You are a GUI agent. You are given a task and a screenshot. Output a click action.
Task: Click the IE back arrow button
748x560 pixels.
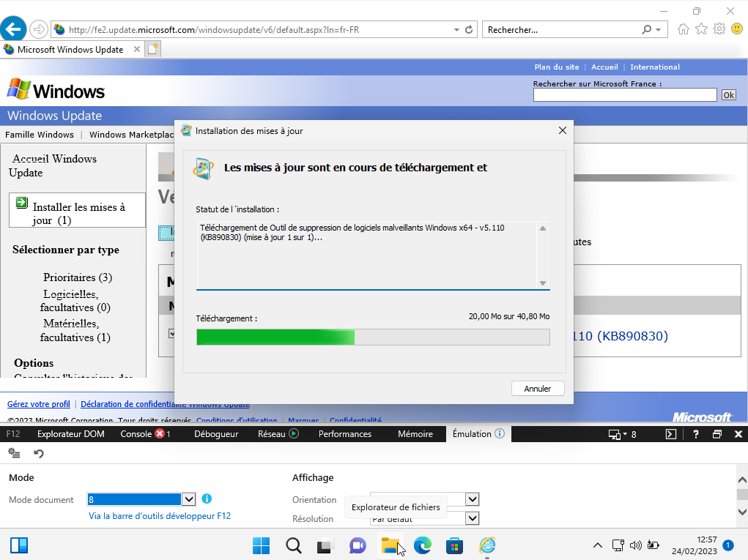pos(13,29)
